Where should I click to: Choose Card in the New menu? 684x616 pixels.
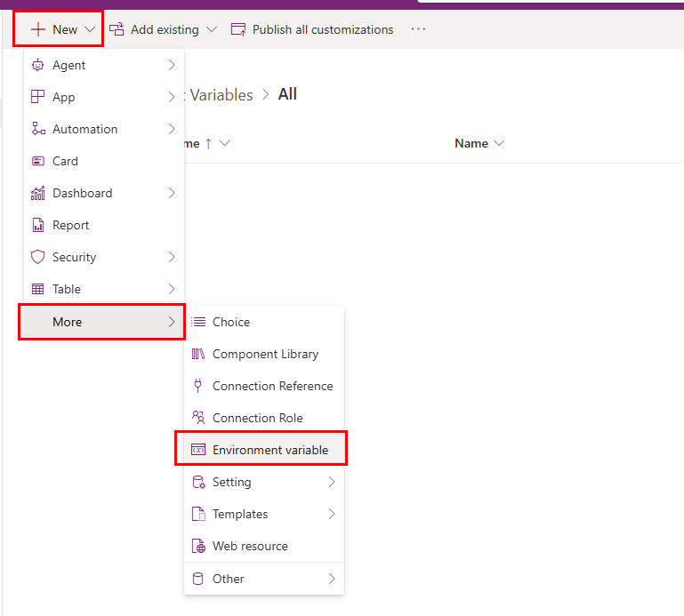point(65,161)
